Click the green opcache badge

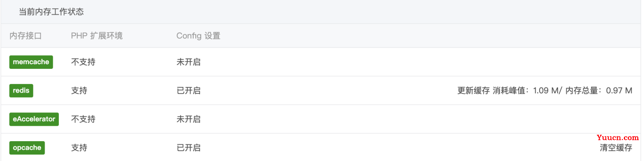[x=27, y=148]
